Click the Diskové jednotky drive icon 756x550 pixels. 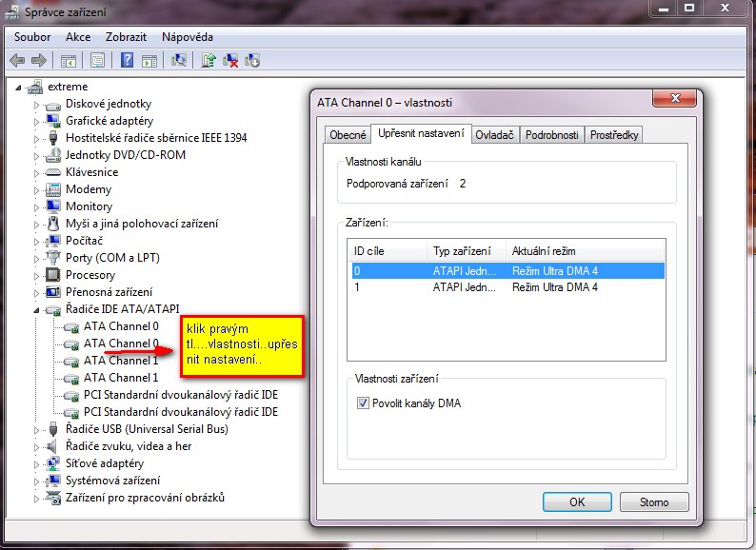pos(52,105)
